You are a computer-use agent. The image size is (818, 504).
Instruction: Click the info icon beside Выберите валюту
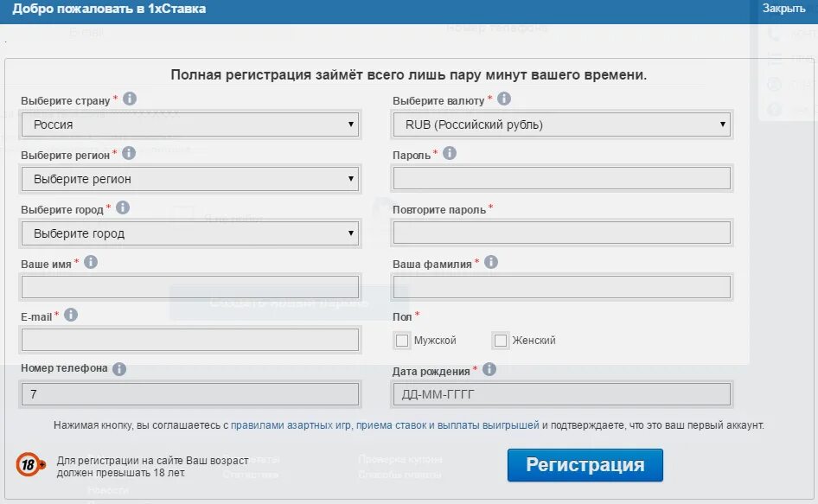[x=504, y=99]
